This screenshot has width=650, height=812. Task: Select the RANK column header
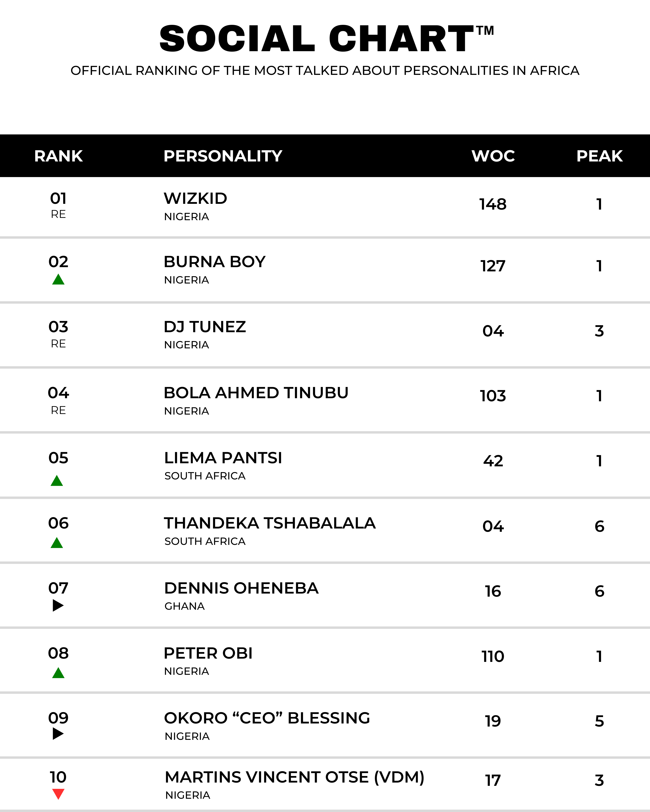(58, 156)
